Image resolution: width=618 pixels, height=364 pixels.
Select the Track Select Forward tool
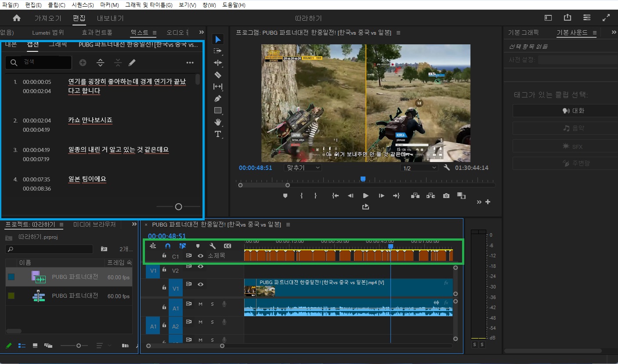pos(218,51)
